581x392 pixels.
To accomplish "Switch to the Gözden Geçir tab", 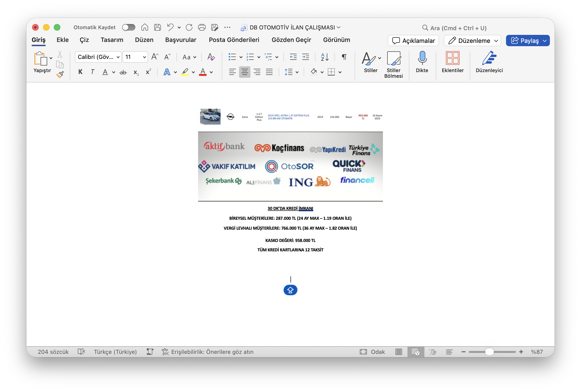I will coord(291,40).
